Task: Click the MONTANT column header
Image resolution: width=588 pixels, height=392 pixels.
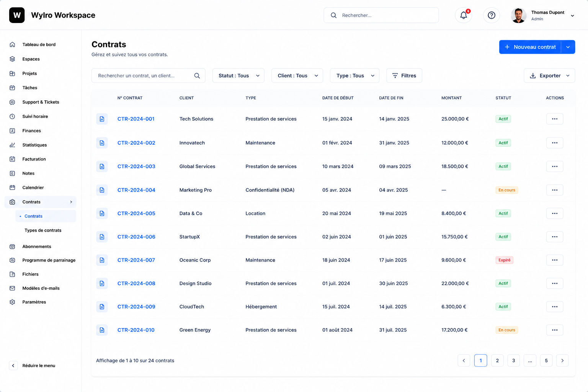Action: 451,98
